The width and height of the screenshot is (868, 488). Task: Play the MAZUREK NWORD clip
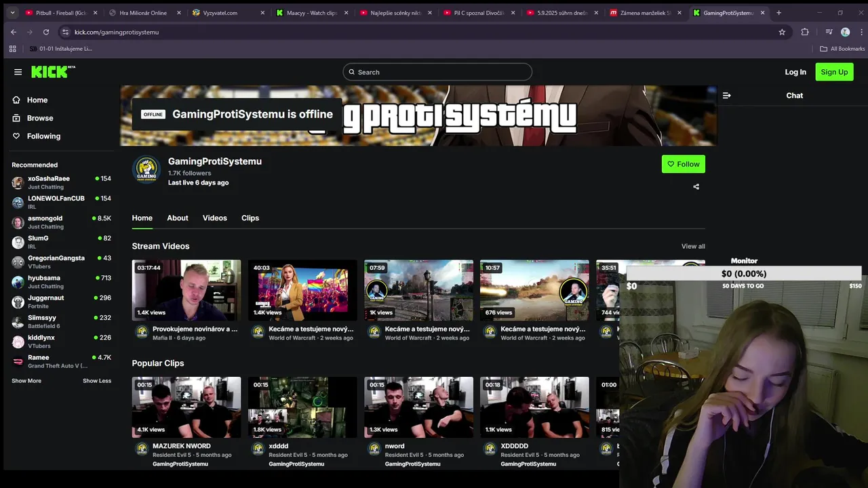click(x=186, y=407)
